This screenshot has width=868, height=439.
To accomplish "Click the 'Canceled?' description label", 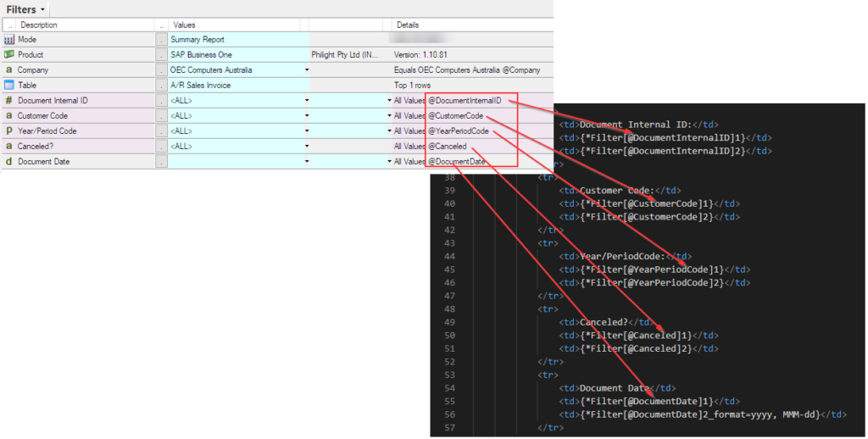I will (36, 146).
